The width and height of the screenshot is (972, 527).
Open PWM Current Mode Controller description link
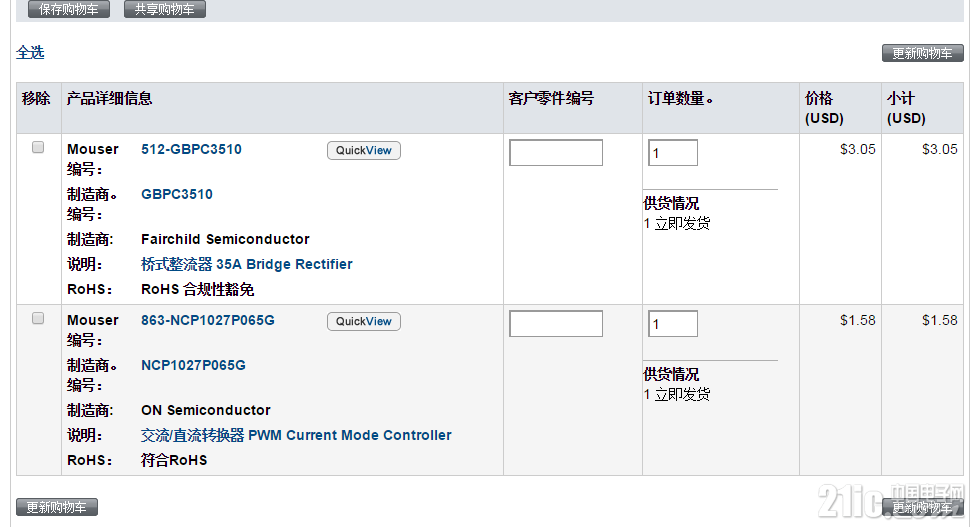(x=296, y=435)
